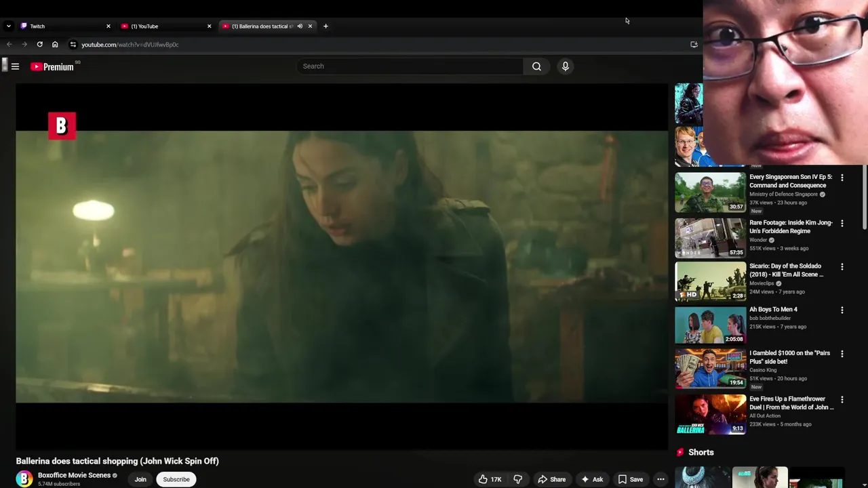Open Sicario Day of the Soldado thumbnail
The height and width of the screenshot is (488, 868).
710,281
